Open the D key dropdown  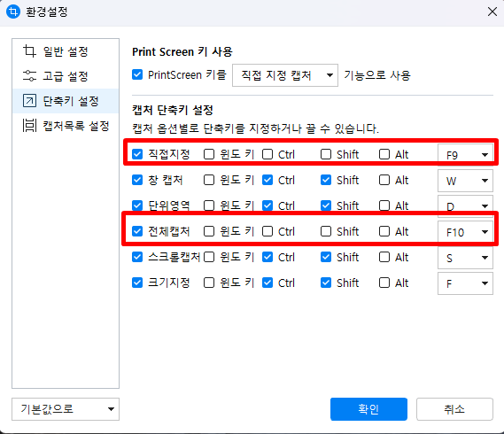[465, 206]
